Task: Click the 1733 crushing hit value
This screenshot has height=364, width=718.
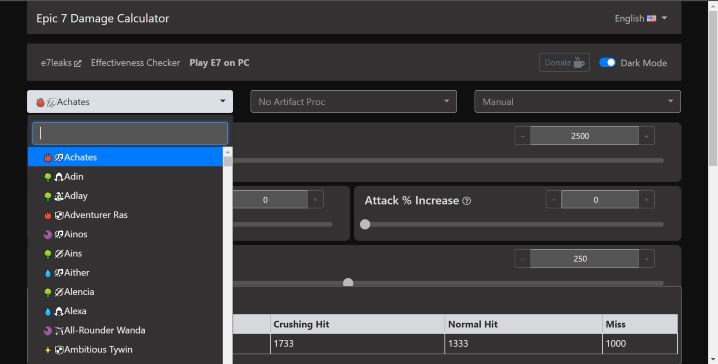Action: (283, 343)
